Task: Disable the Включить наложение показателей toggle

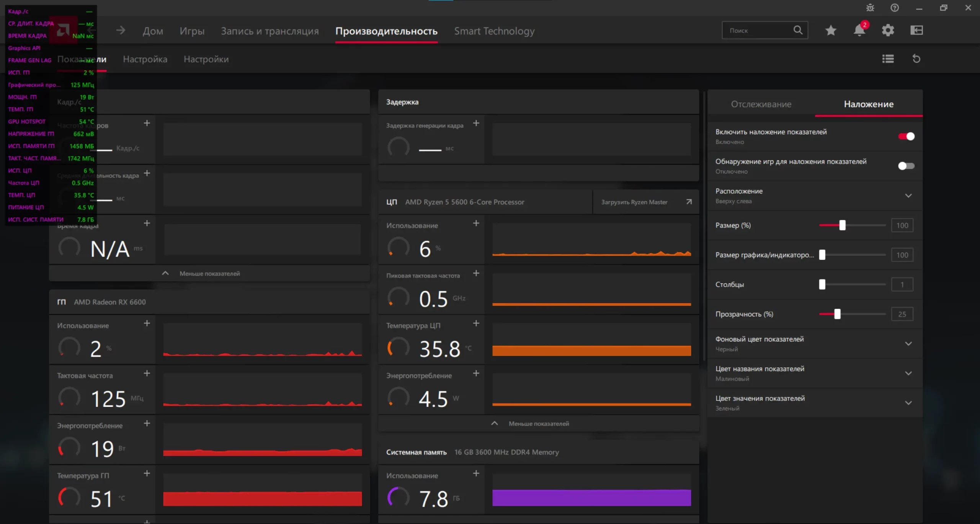Action: click(x=906, y=136)
